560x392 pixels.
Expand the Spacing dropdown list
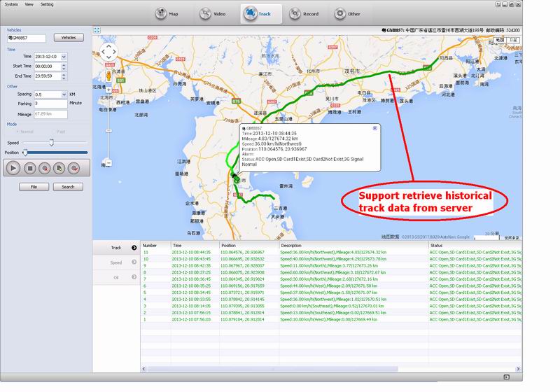click(x=64, y=94)
